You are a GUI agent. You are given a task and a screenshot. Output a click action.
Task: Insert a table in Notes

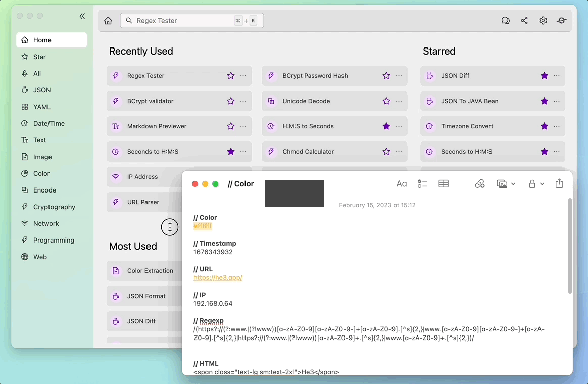tap(444, 184)
